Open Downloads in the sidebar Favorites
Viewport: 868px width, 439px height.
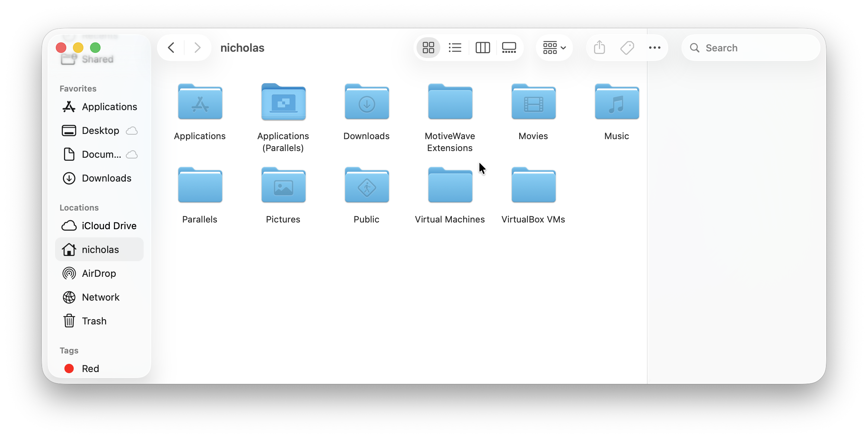tap(99, 178)
